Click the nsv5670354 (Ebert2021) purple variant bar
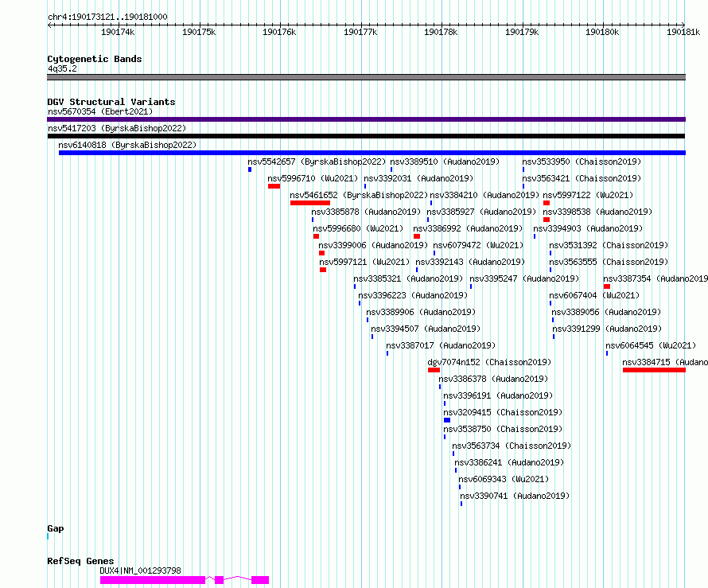Image resolution: width=708 pixels, height=588 pixels. [366, 119]
